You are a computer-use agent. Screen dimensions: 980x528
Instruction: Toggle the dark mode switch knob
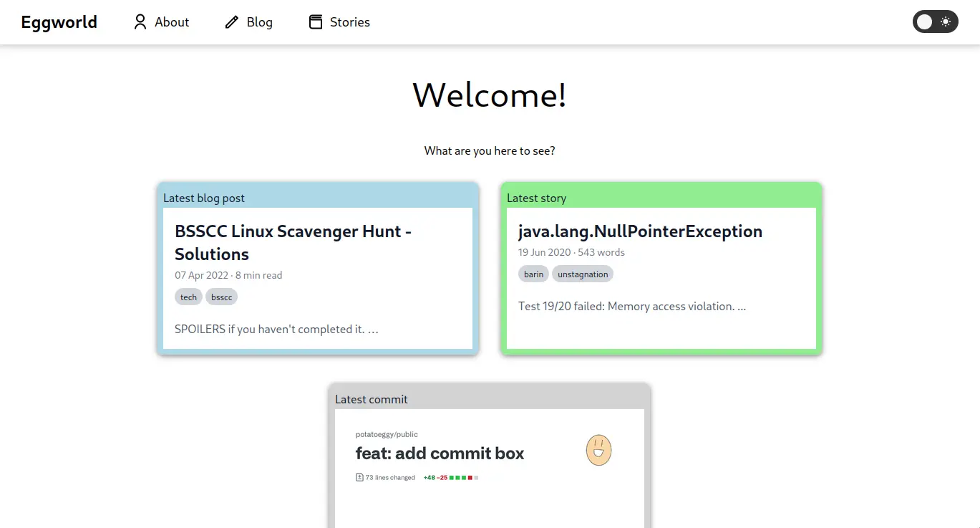coord(925,22)
